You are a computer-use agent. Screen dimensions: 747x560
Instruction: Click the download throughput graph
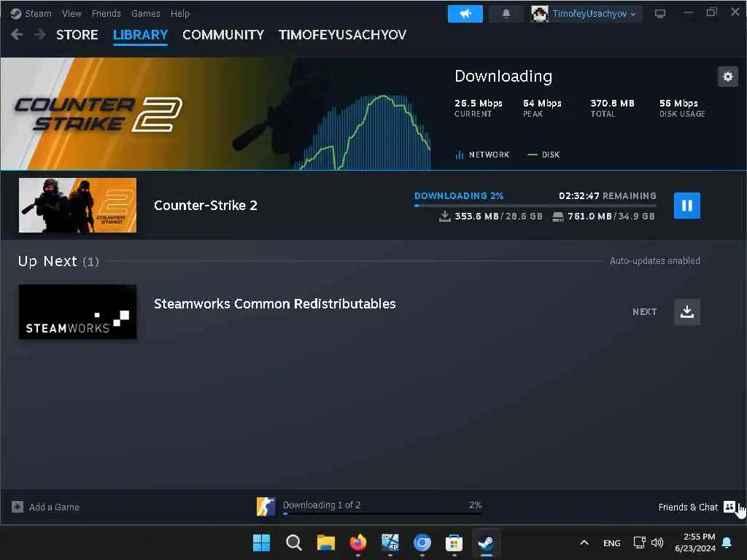[365, 131]
